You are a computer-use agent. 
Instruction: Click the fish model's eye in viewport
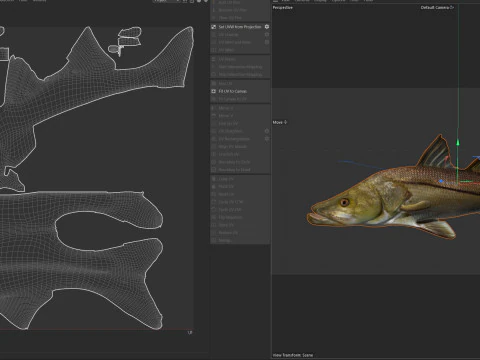[x=344, y=202]
